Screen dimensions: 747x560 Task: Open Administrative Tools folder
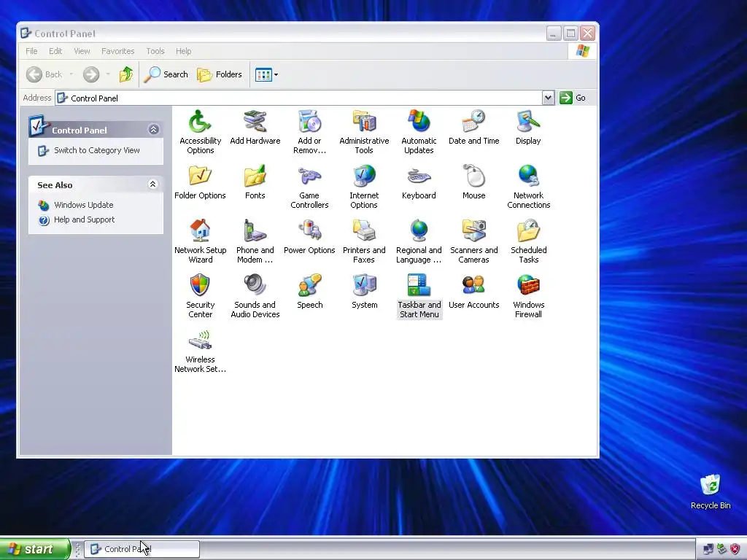click(x=364, y=132)
